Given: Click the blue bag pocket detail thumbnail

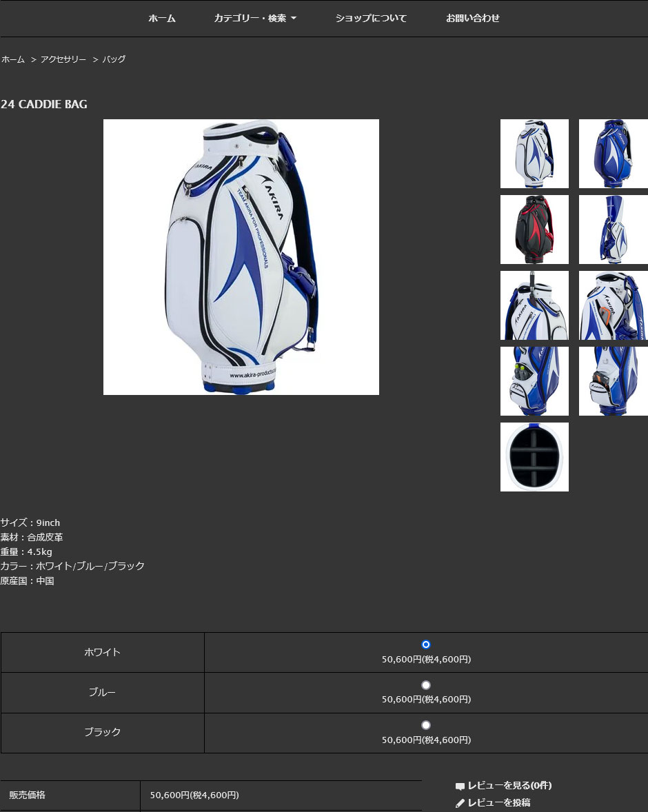Looking at the screenshot, I should pyautogui.click(x=534, y=381).
